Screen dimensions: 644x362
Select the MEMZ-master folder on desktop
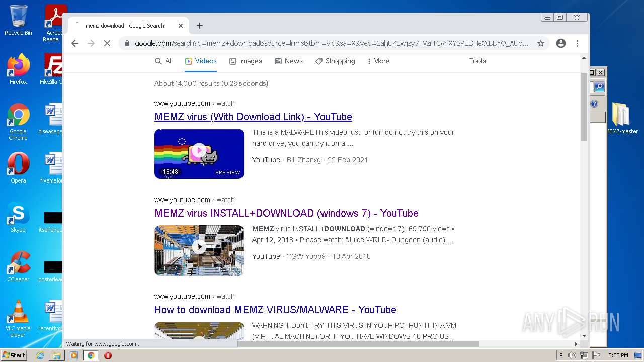[621, 119]
